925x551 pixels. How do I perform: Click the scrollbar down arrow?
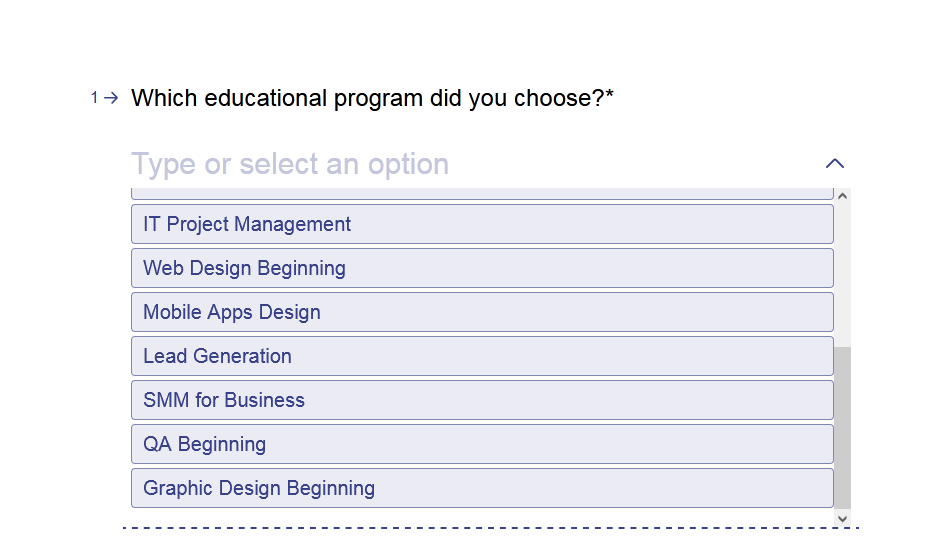pyautogui.click(x=842, y=519)
